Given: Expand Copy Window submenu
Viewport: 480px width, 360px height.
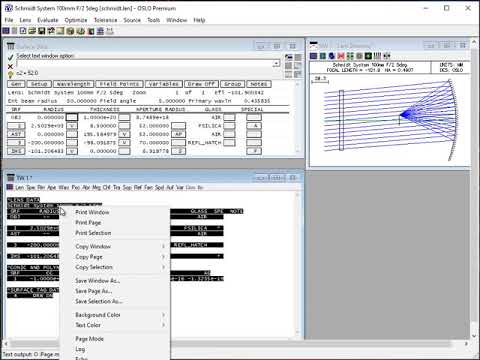Looking at the screenshot, I should [114, 246].
